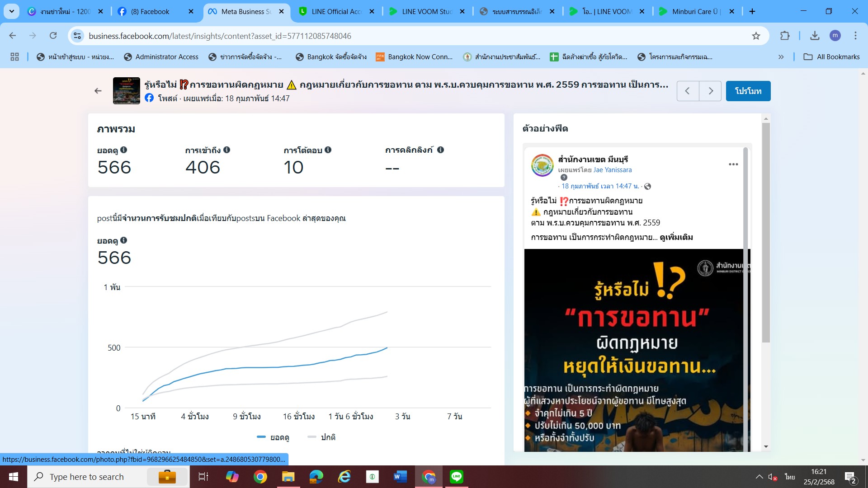Toggle the ยอดดู series in the chart legend
The width and height of the screenshot is (868, 488).
tap(273, 437)
